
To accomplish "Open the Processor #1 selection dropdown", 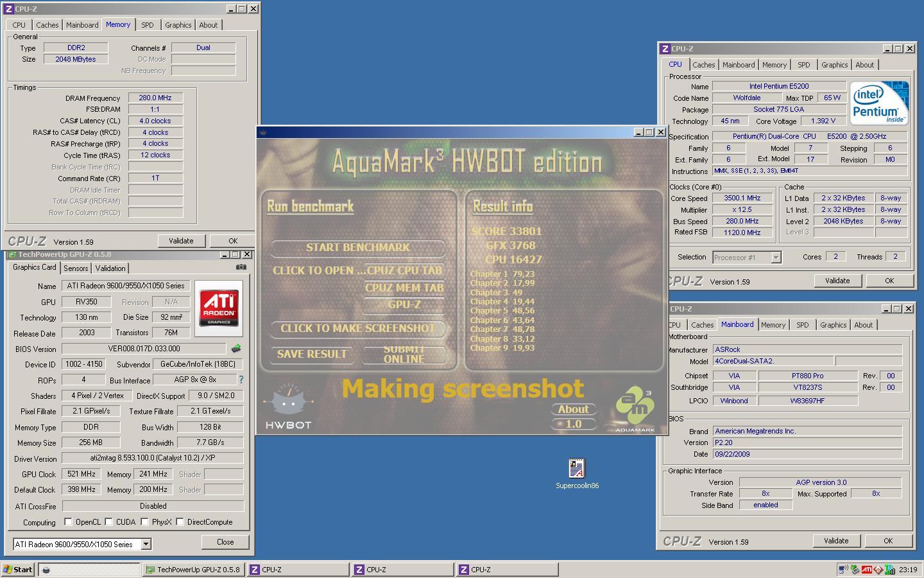I will [x=776, y=257].
